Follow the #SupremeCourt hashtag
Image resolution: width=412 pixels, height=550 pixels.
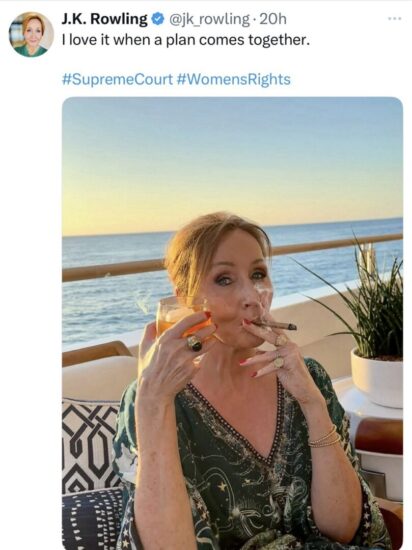tap(117, 79)
